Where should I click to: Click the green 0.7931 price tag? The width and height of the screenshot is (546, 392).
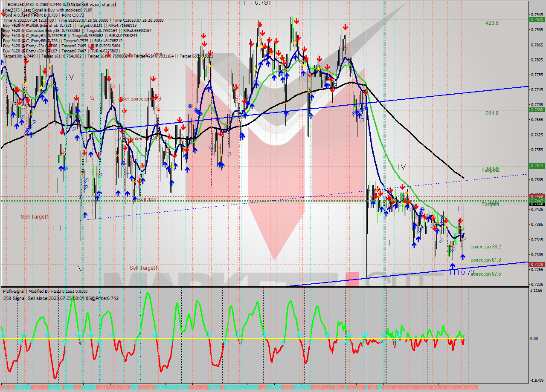point(537,19)
